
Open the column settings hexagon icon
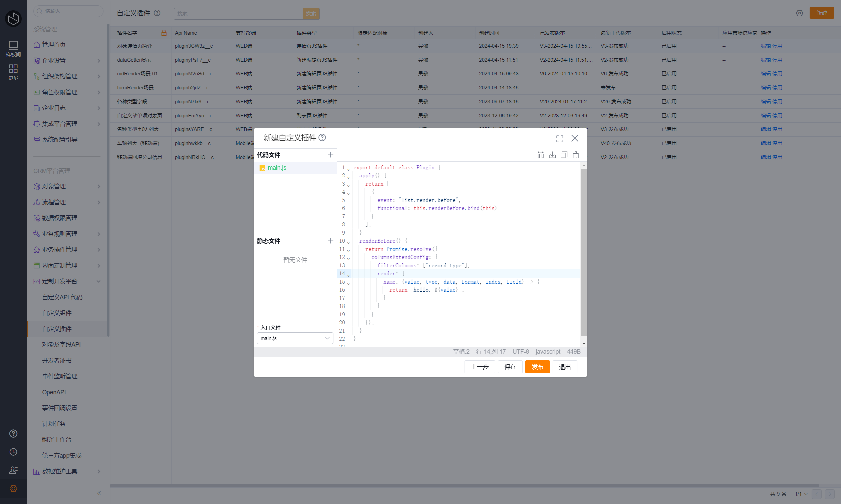coord(799,13)
